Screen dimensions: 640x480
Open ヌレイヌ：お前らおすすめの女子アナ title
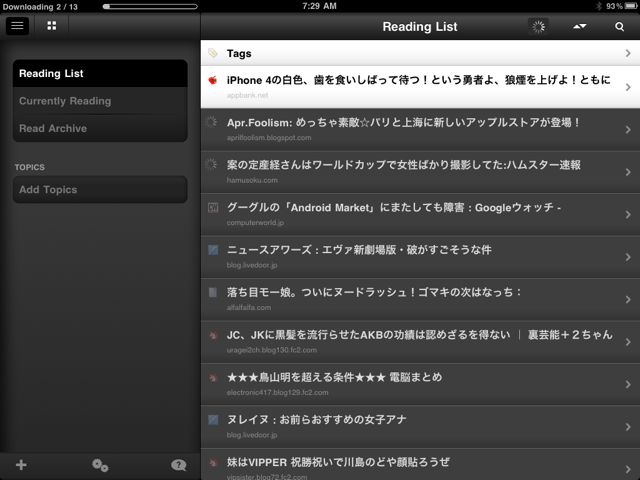tap(317, 420)
